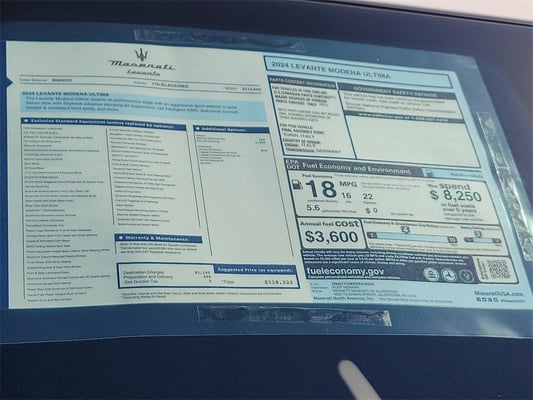Screen dimensions: 533x400
Task: Click the $8,250 fuel cost figure
Action: click(455, 195)
